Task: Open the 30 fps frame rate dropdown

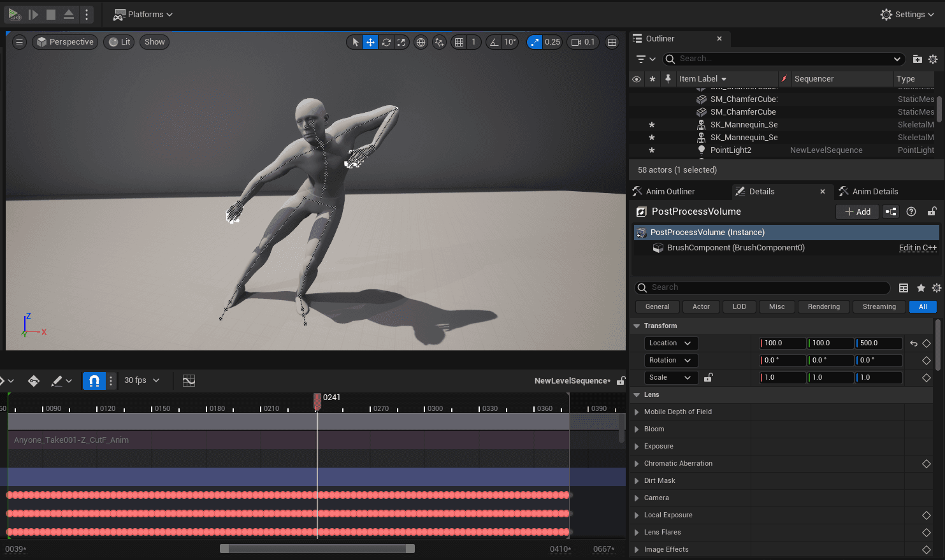Action: click(x=141, y=380)
